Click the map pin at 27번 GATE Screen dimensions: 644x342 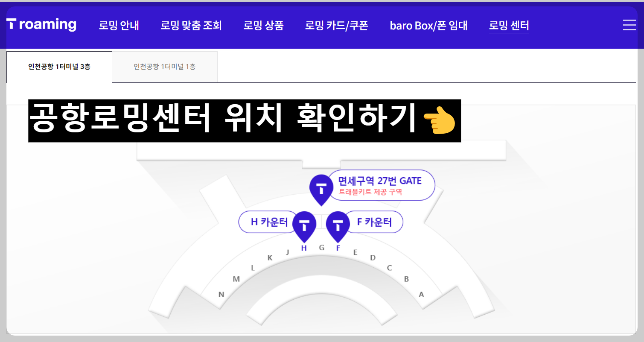tap(321, 190)
